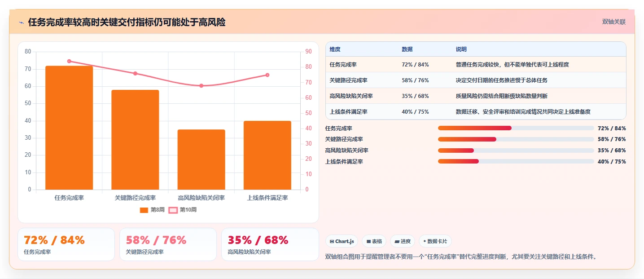Click the description 质量风险仍需结合阻断级缺陷数量判断
Image resolution: width=644 pixels, height=279 pixels.
point(501,96)
